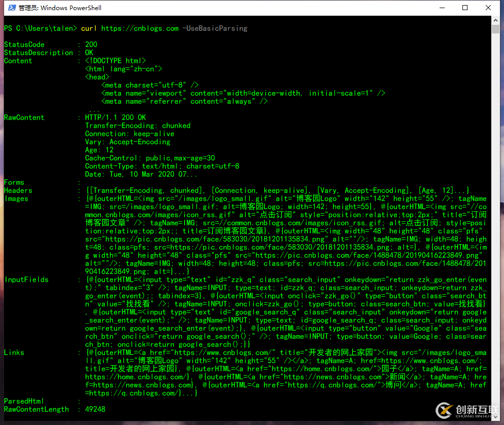
Task: Click the Content property label
Action: [x=18, y=61]
